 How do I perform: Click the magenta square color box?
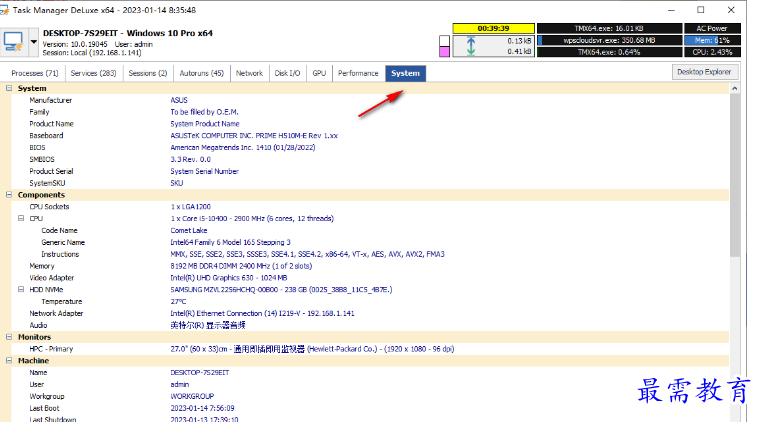pos(444,52)
